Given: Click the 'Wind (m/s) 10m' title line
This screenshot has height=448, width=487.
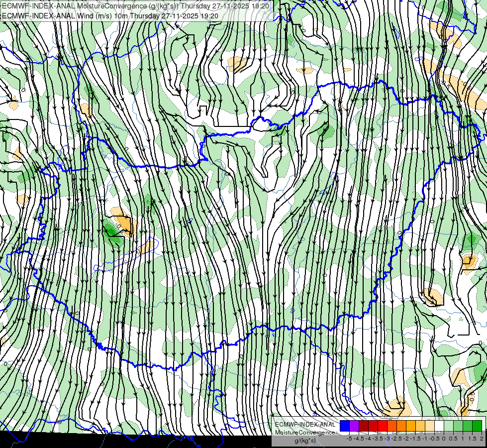Looking at the screenshot, I should [x=110, y=15].
